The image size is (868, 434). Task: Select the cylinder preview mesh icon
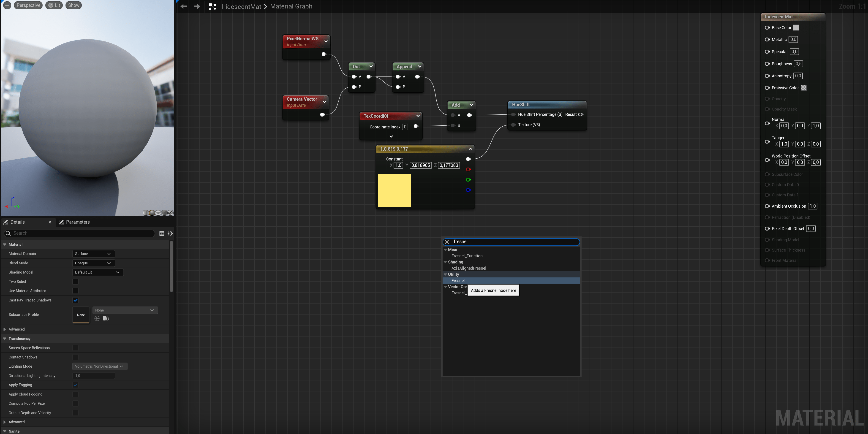146,213
